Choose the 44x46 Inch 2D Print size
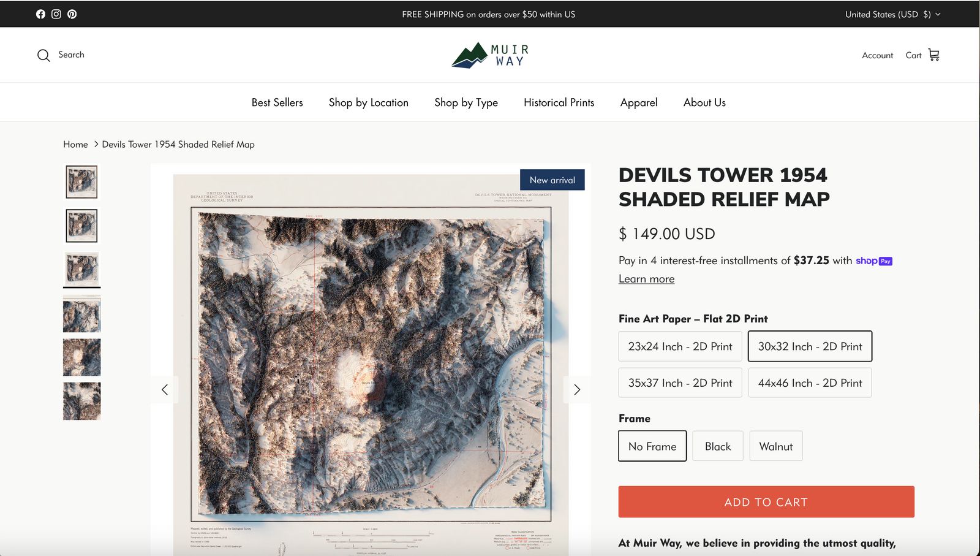This screenshot has width=980, height=556. coord(810,383)
